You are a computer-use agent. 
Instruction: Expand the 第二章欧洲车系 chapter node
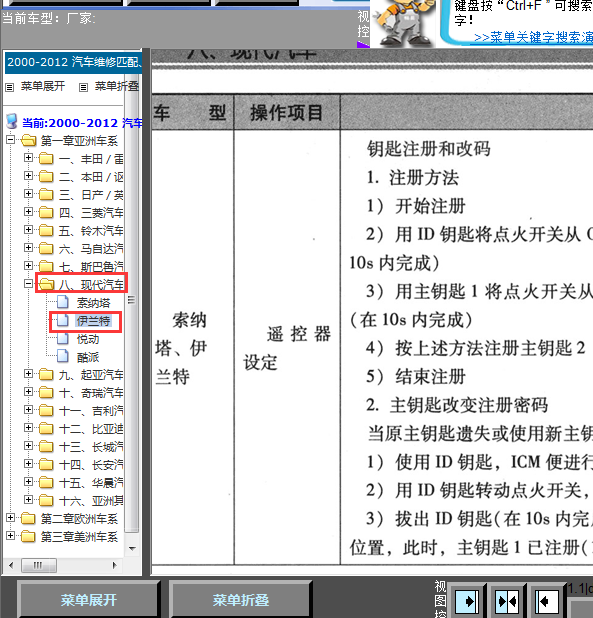(x=11, y=517)
